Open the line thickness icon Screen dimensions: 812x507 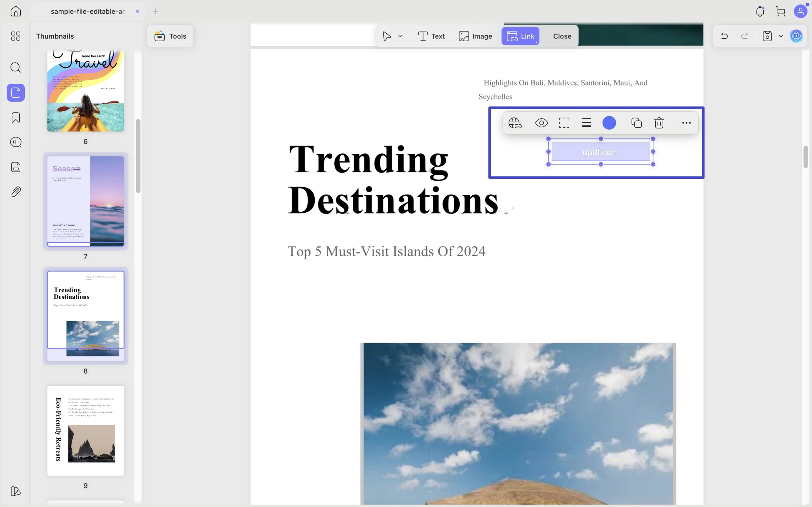(x=586, y=123)
